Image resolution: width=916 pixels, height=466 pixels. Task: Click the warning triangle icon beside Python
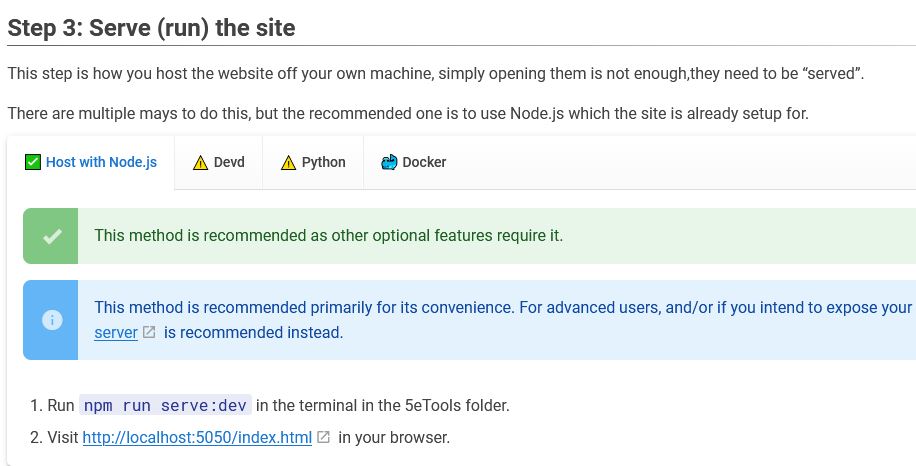(289, 162)
